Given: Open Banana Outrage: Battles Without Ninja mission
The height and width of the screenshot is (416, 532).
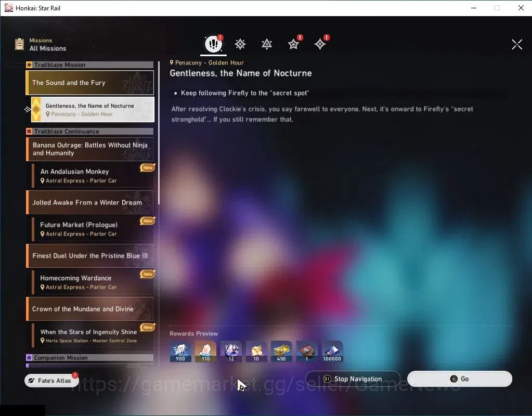Looking at the screenshot, I should [90, 149].
